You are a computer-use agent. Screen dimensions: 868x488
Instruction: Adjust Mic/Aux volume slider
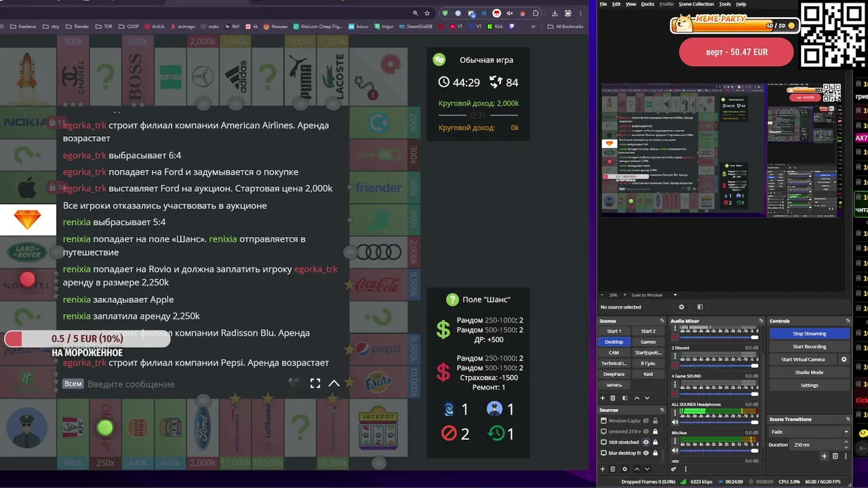(x=719, y=450)
